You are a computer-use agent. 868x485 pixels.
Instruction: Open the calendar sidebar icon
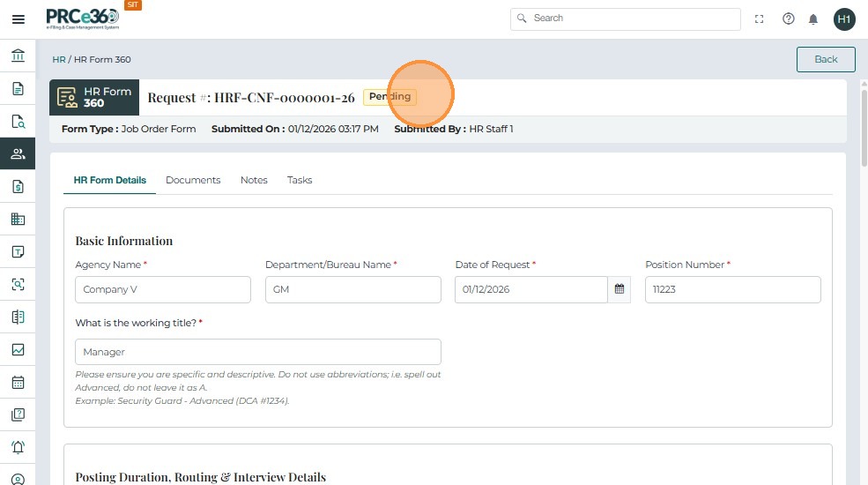pos(18,382)
